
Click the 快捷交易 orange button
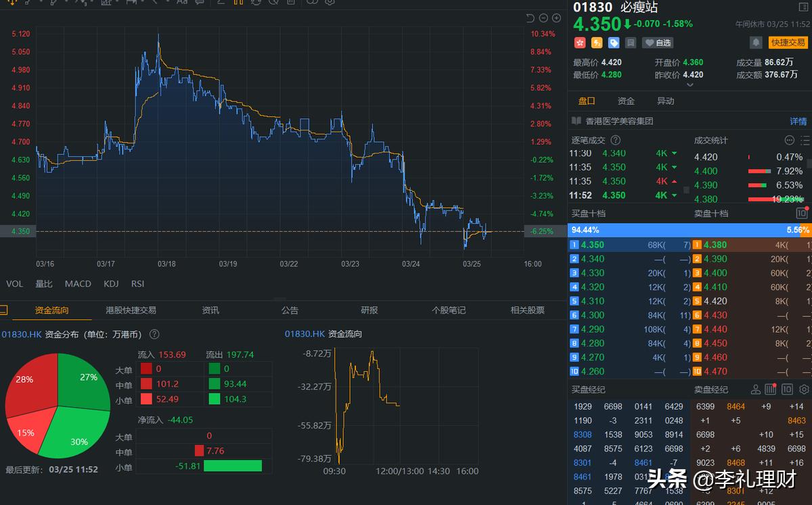[787, 43]
